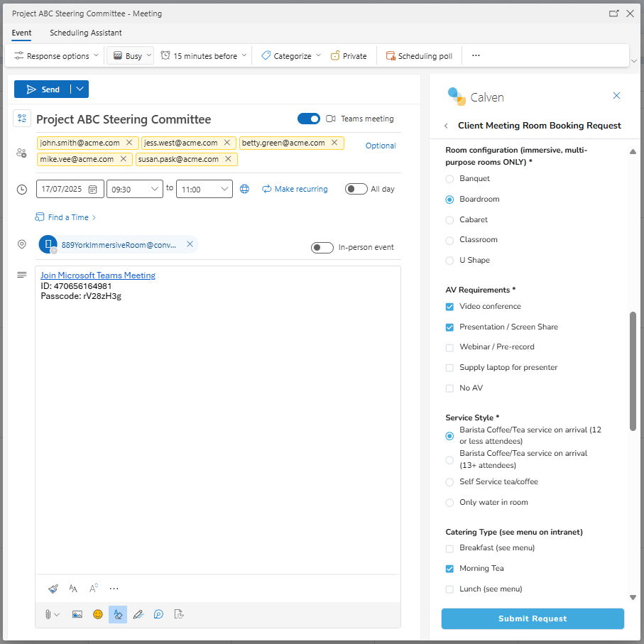Pop out the meeting window

[613, 13]
